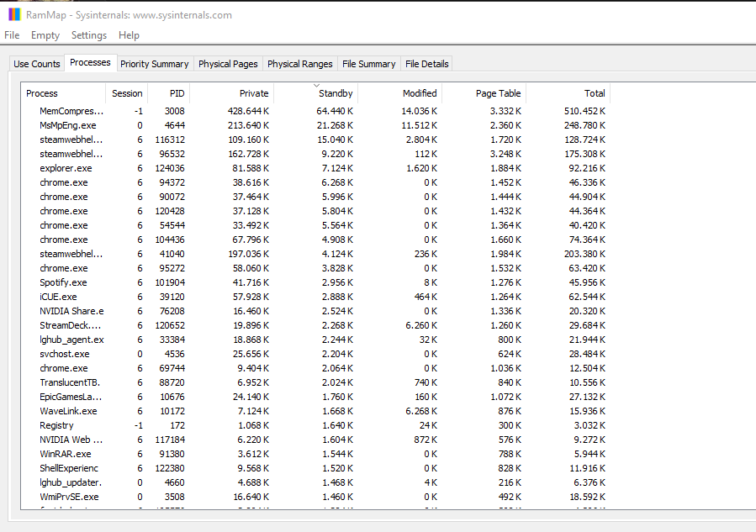
Task: Switch to the File Details tab
Action: [x=426, y=64]
